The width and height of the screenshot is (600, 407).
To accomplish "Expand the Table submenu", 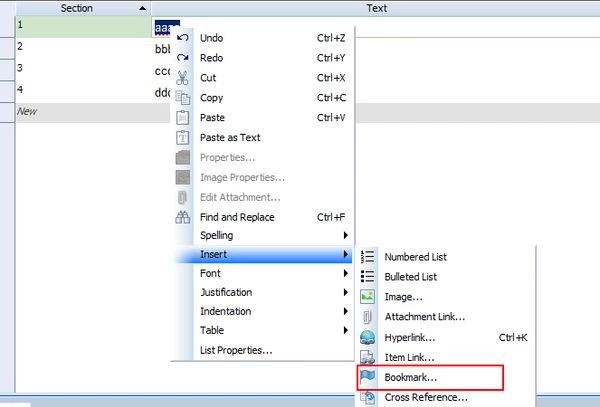I will (x=264, y=330).
